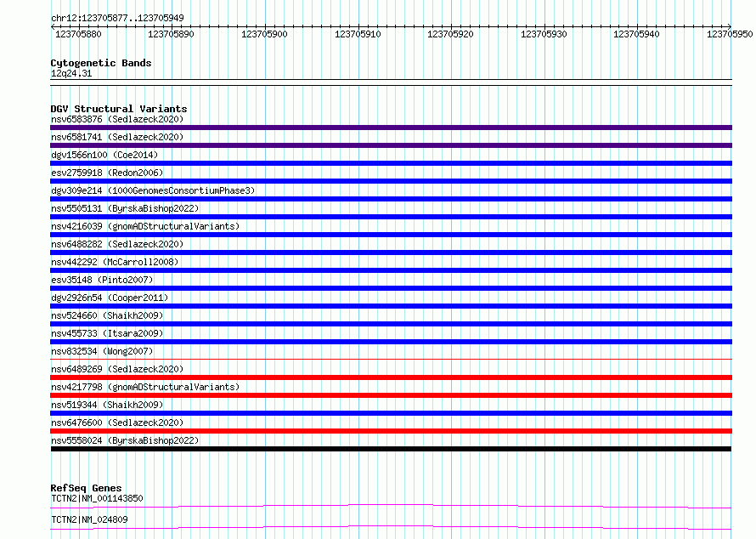The image size is (756, 539).
Task: Click the red bar under nsv6476600
Action: point(391,431)
